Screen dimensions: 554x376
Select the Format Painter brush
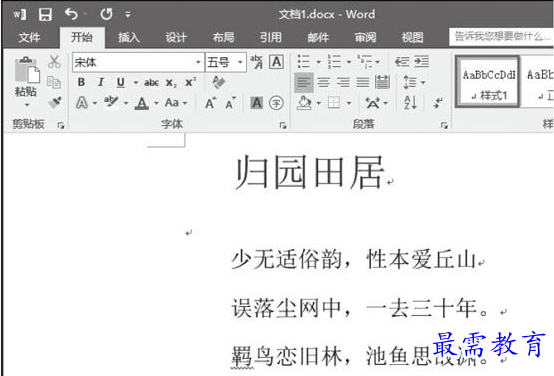click(55, 102)
